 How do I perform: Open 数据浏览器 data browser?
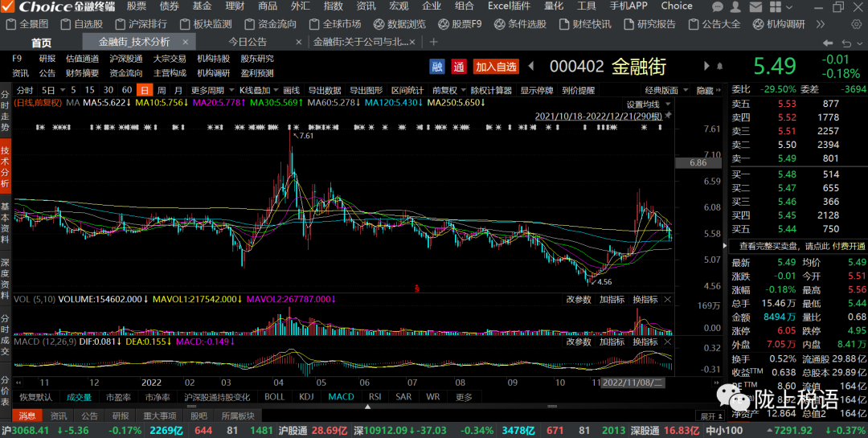click(399, 24)
